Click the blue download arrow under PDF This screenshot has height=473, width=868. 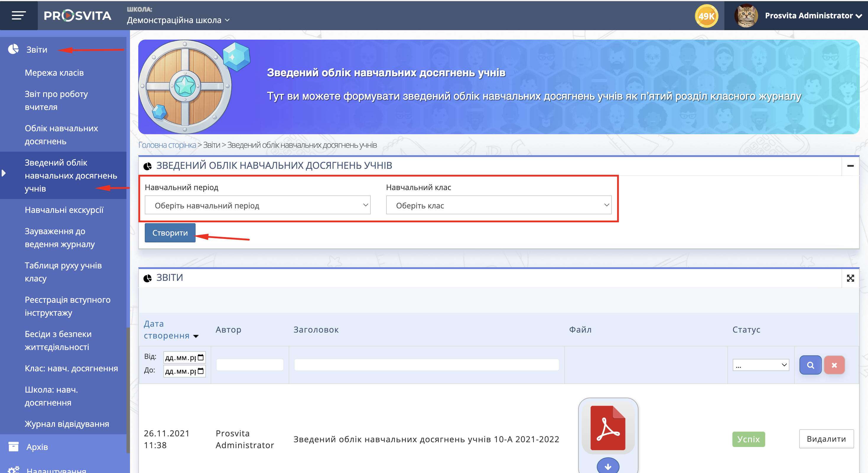point(607,466)
